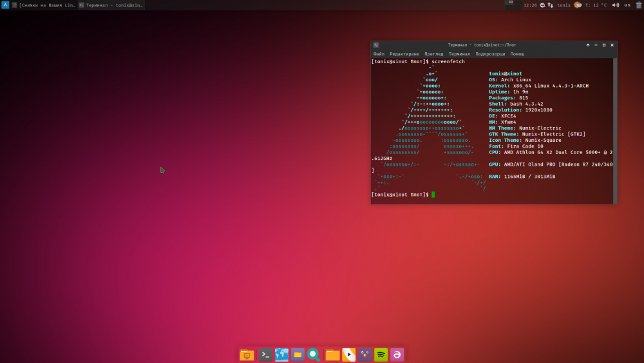Click the terminal's vertical scrollbar
This screenshot has width=644, height=363.
[x=615, y=131]
